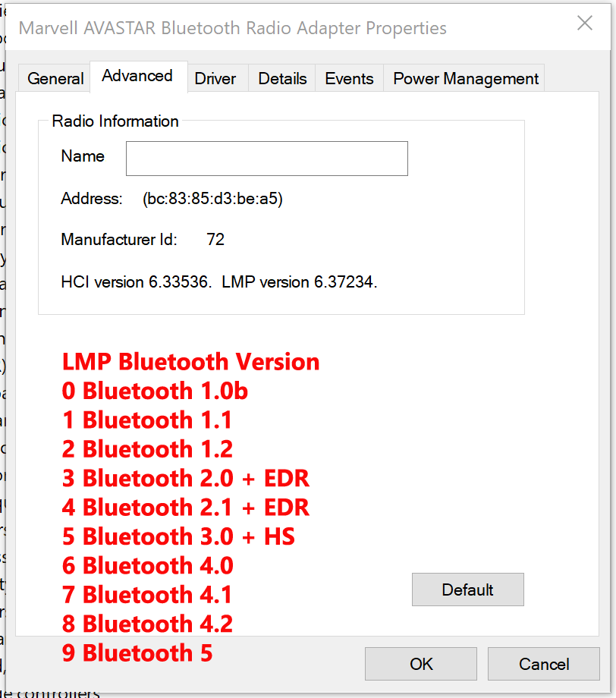Close the Adapter Properties dialog
This screenshot has height=698, width=616.
[x=585, y=23]
